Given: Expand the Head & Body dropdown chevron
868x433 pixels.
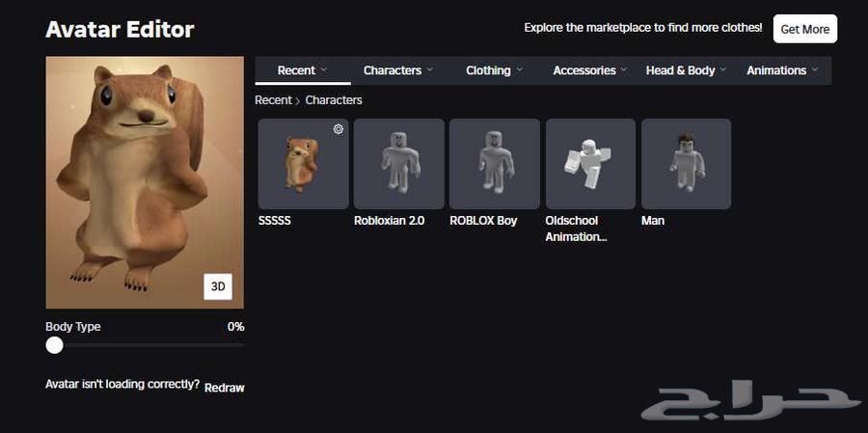Looking at the screenshot, I should (723, 69).
